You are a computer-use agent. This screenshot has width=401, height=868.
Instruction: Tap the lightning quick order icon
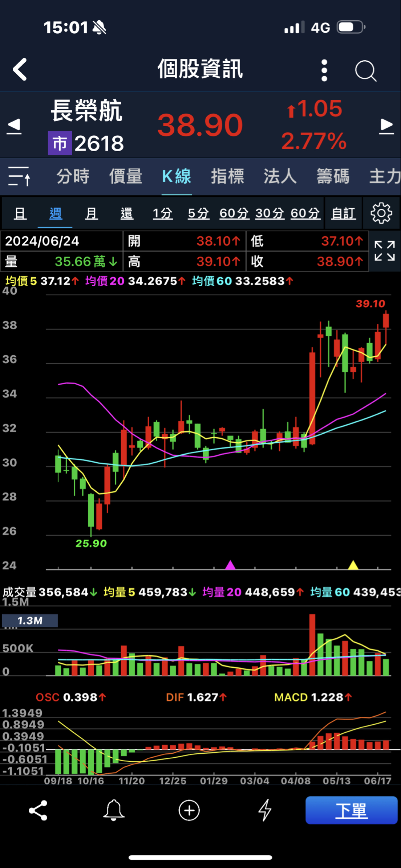(x=265, y=810)
